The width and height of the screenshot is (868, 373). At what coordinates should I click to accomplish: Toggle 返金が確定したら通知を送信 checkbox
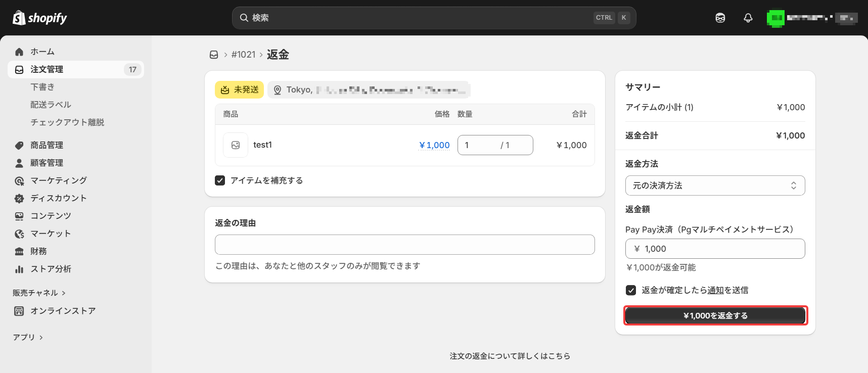[631, 290]
